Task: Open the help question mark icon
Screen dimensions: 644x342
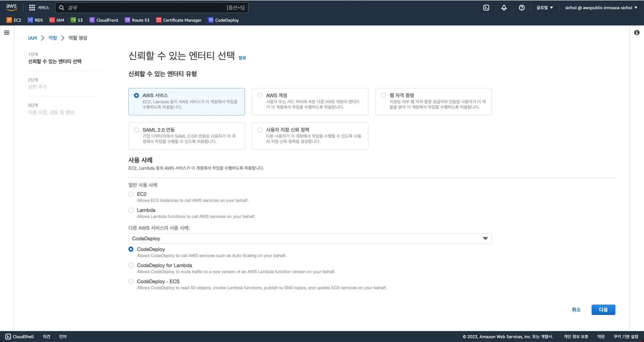Action: (522, 8)
